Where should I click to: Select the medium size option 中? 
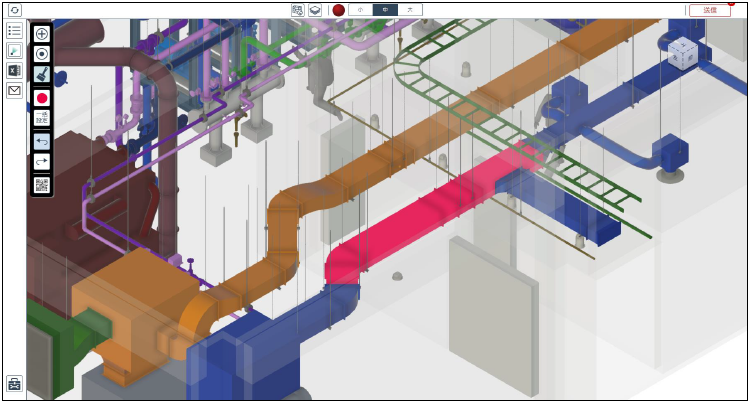tap(385, 10)
